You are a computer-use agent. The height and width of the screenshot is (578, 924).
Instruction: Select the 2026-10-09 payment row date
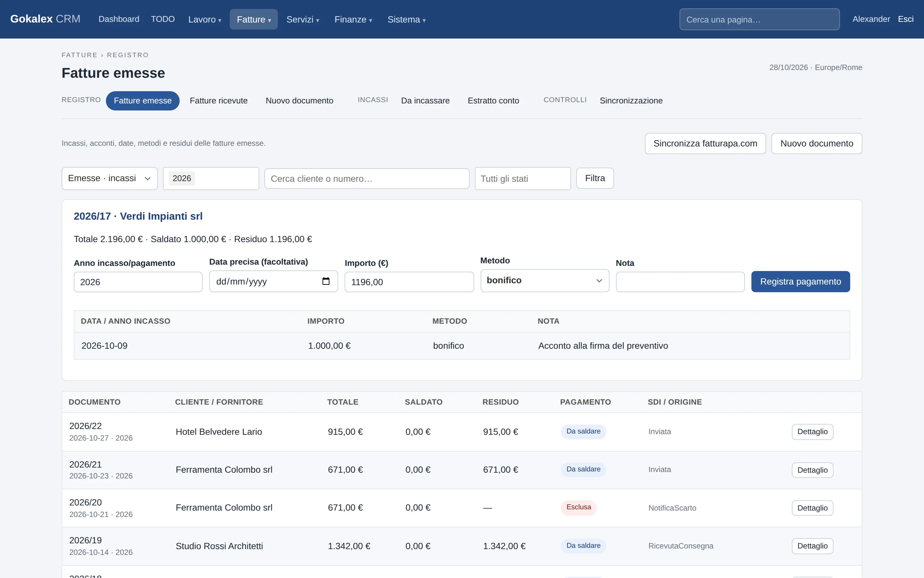(x=104, y=346)
